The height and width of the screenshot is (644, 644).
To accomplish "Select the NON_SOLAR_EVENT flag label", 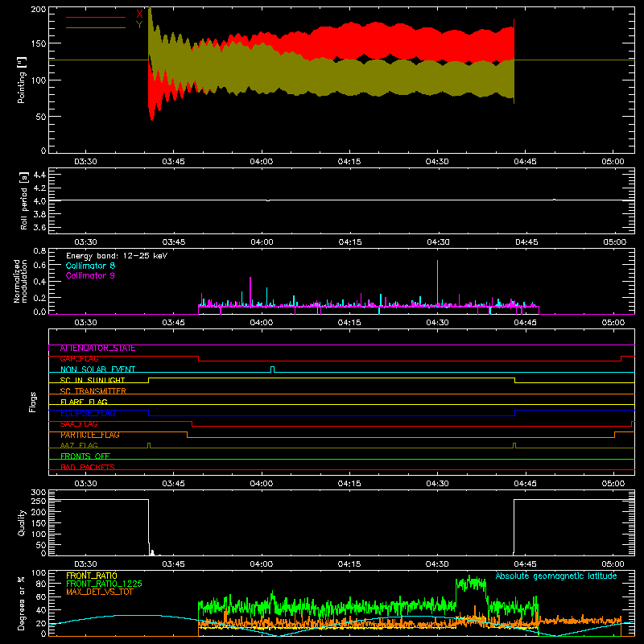I will point(97,369).
